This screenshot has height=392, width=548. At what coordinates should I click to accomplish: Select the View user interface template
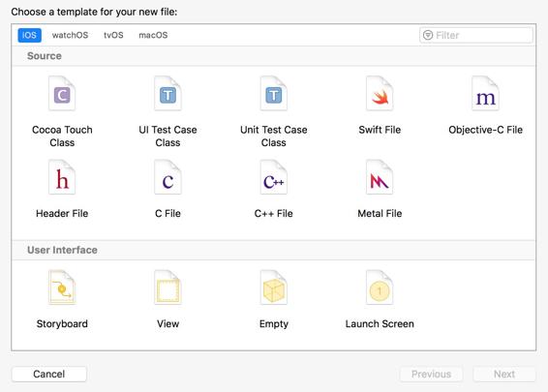167,287
